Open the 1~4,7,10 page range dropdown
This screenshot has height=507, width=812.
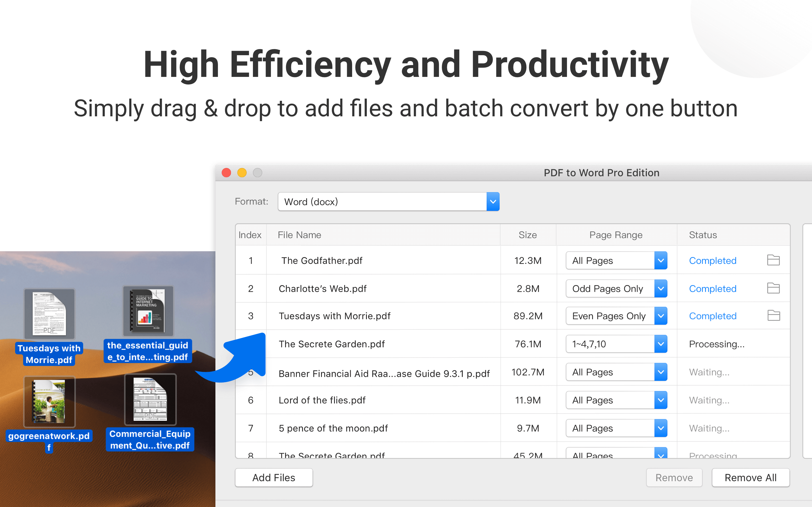pyautogui.click(x=660, y=344)
